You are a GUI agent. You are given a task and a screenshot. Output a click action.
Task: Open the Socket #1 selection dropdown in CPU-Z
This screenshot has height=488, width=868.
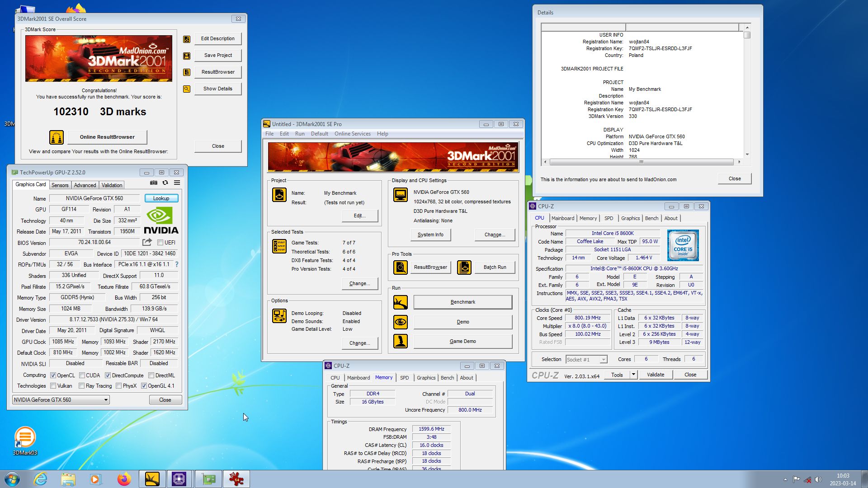click(586, 360)
